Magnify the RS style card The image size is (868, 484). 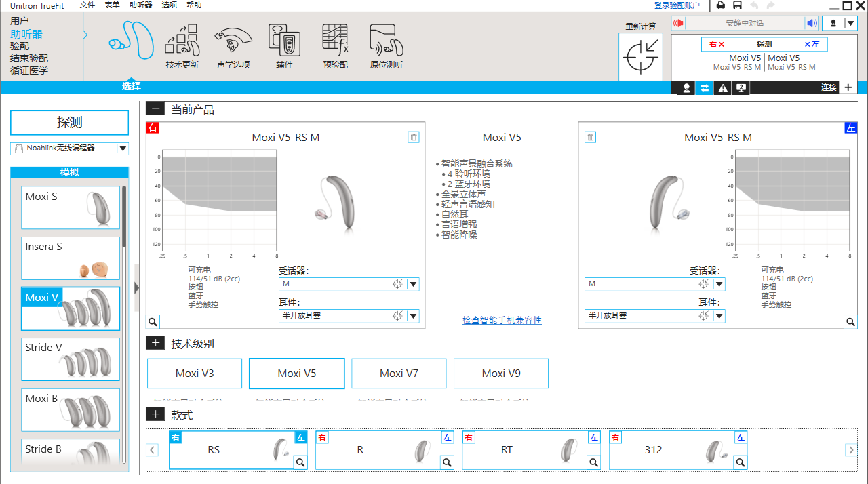300,462
